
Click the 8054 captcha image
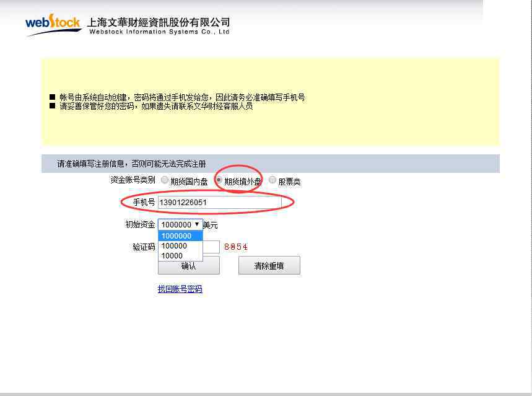pos(236,247)
